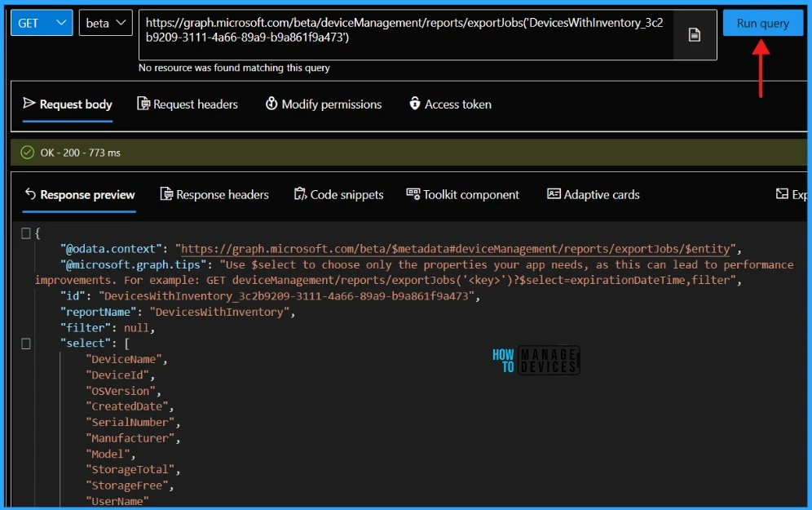This screenshot has width=812, height=510.
Task: Click the @odata.context metadata link
Action: pyautogui.click(x=456, y=249)
